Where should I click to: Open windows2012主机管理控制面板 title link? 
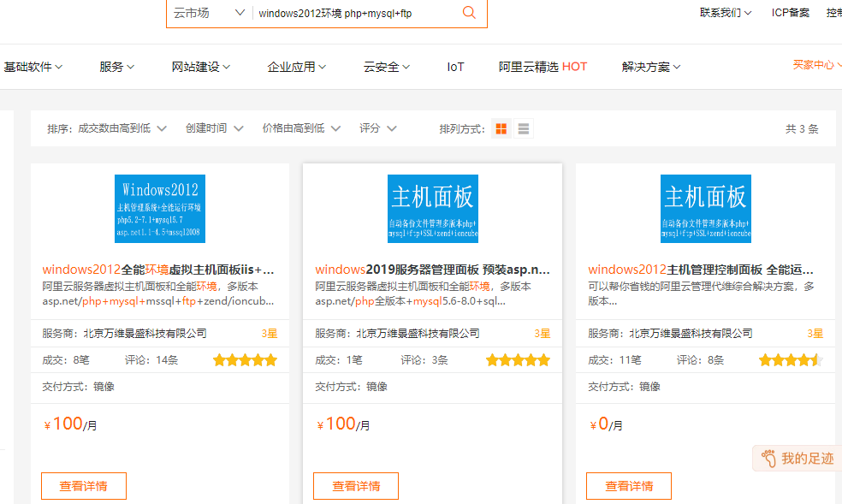[x=701, y=270]
